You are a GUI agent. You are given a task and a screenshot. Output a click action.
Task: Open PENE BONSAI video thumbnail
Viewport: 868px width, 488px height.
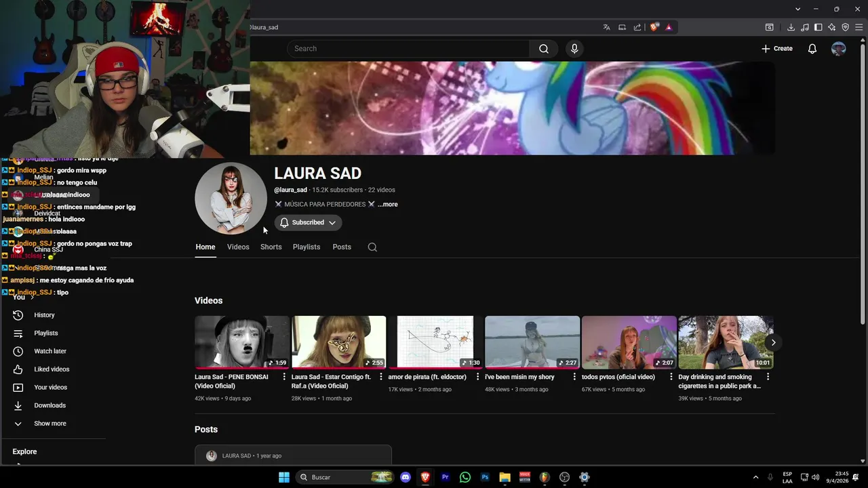click(242, 342)
